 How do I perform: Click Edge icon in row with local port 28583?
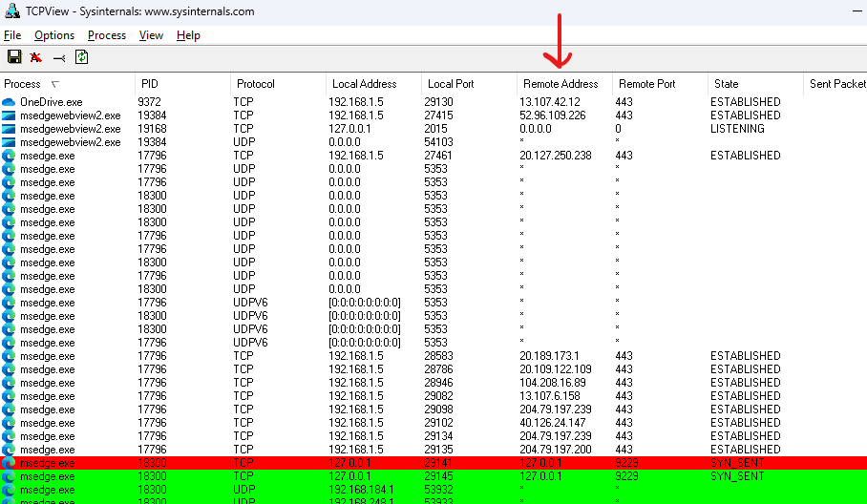[x=9, y=356]
